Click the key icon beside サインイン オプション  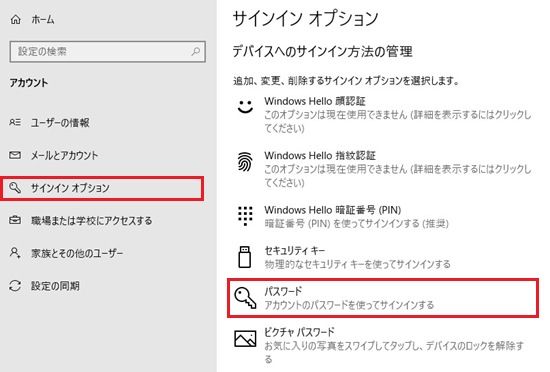(15, 188)
